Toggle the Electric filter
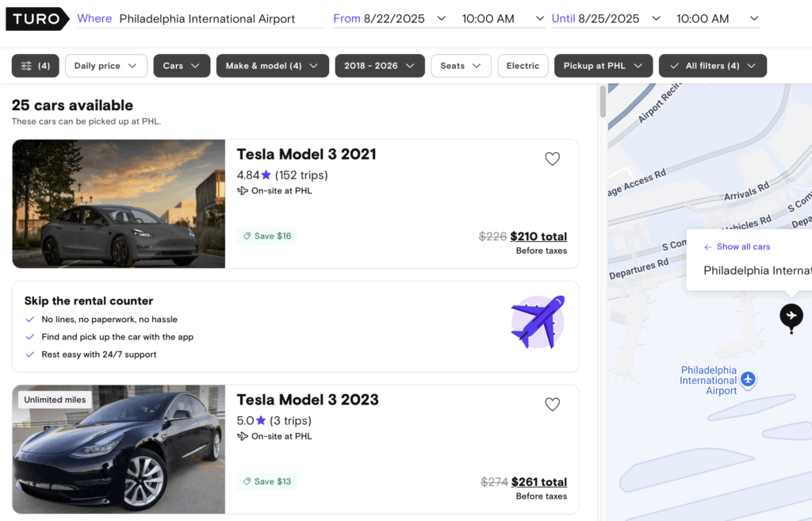 pos(523,66)
